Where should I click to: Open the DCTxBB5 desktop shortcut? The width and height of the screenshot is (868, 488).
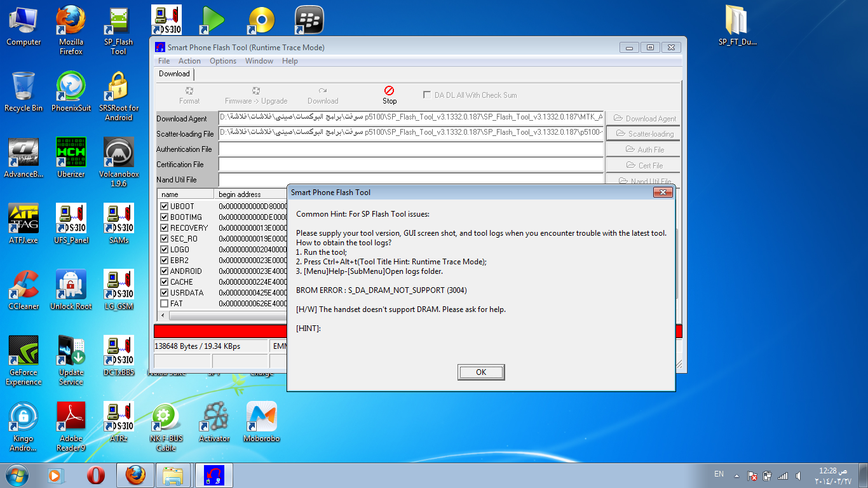pyautogui.click(x=119, y=356)
